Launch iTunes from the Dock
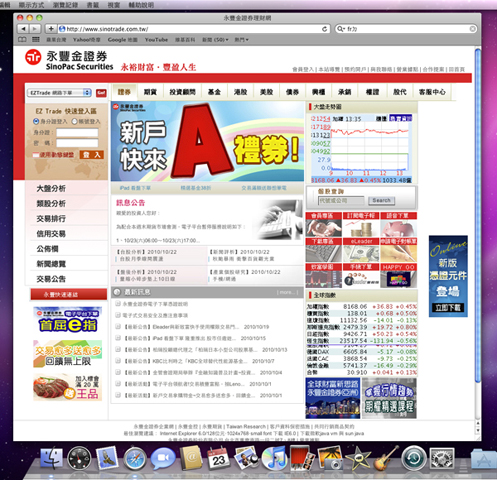 pos(274,459)
